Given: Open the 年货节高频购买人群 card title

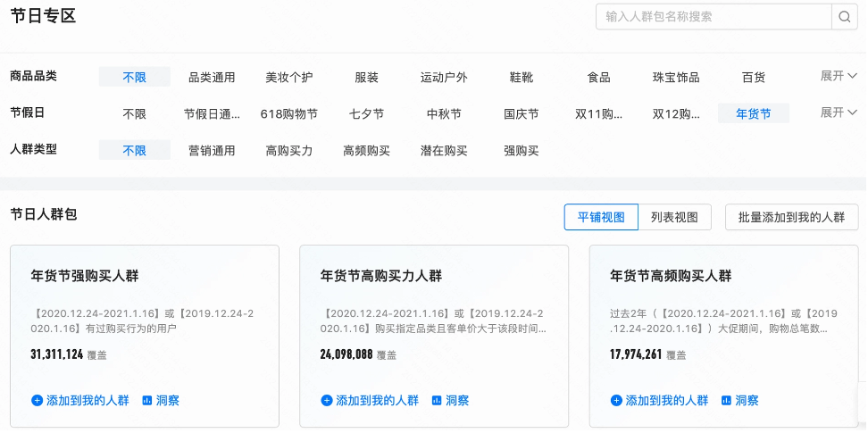Looking at the screenshot, I should point(671,276).
